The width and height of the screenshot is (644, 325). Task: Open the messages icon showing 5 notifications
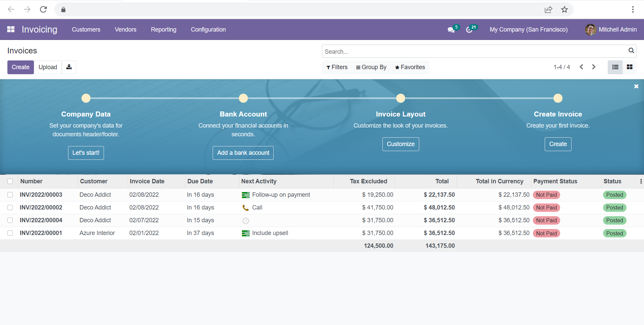pyautogui.click(x=451, y=30)
